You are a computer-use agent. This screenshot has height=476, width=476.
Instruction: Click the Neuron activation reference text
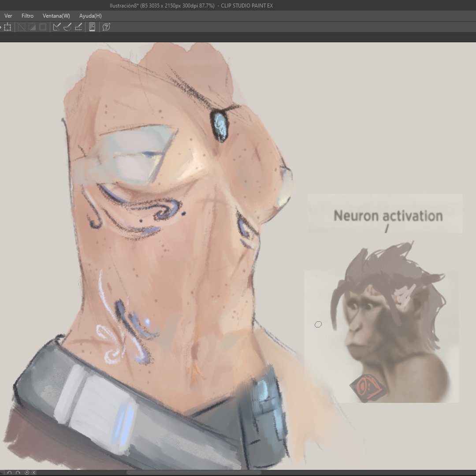(388, 216)
